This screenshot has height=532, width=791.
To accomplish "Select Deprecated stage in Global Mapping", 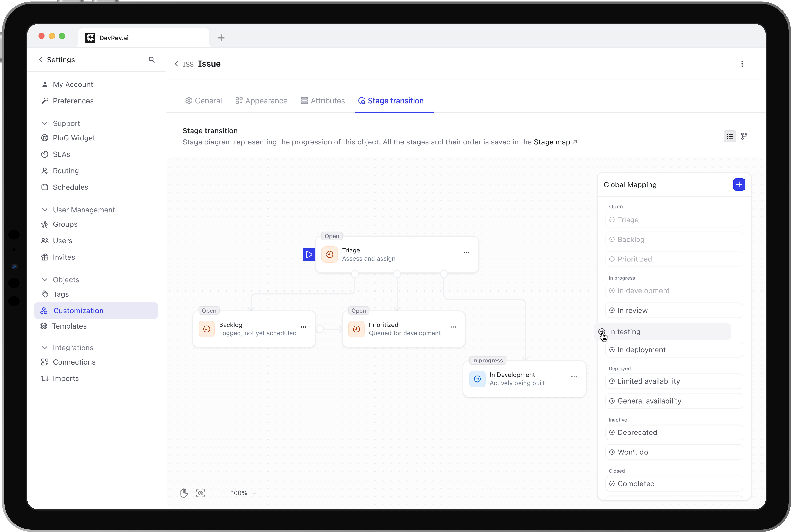I will point(674,433).
